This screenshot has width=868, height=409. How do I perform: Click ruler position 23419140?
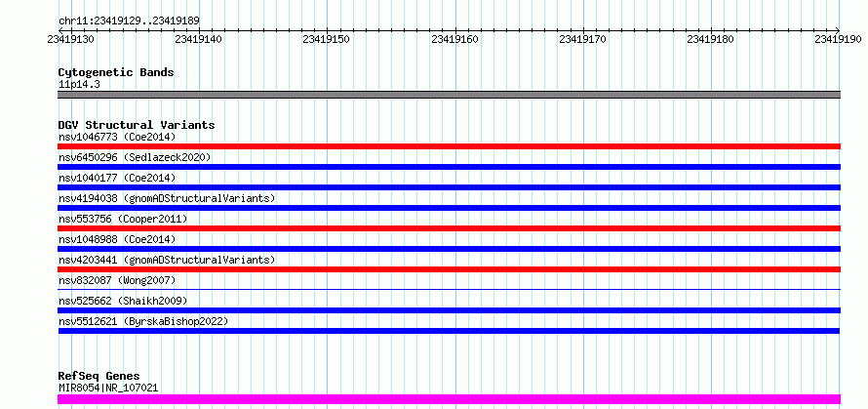point(198,39)
